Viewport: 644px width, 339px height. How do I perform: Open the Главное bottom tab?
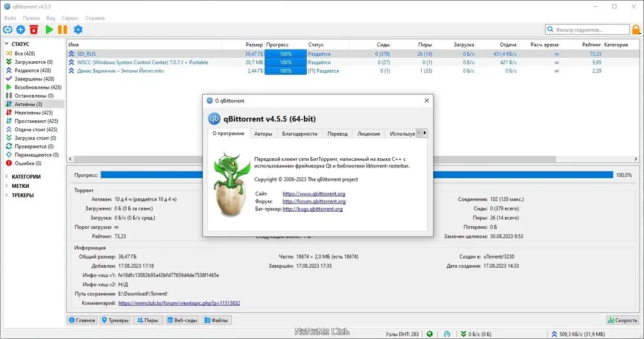(82, 320)
